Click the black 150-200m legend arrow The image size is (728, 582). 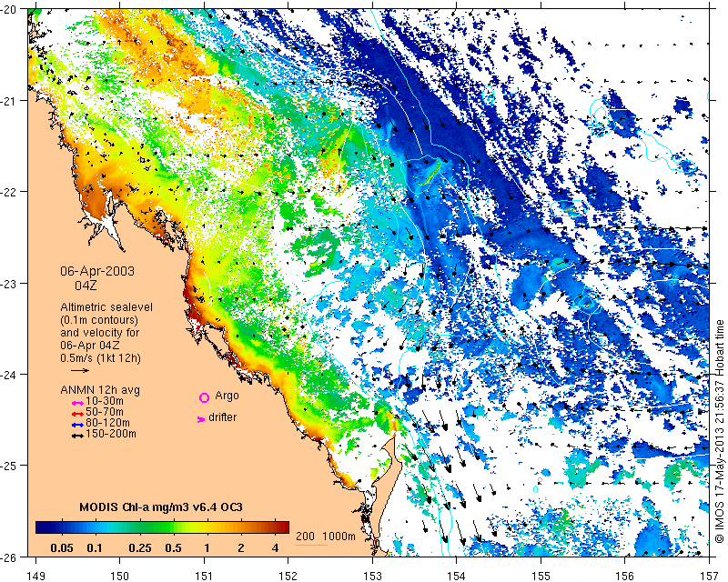coord(77,436)
